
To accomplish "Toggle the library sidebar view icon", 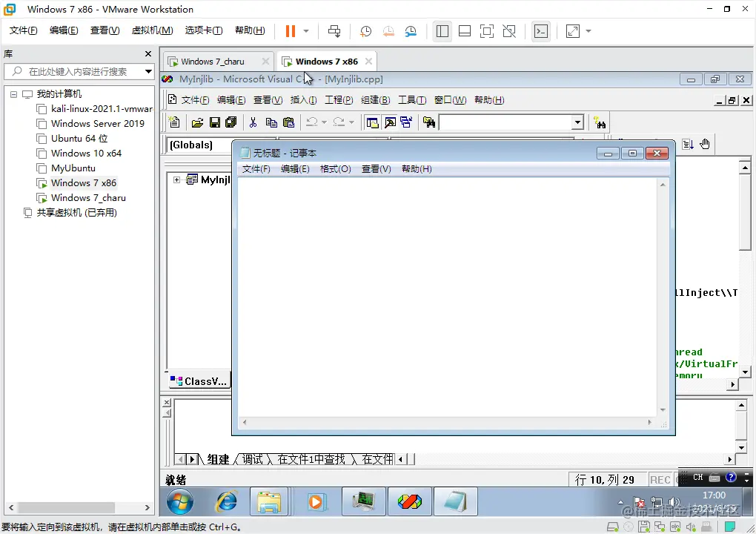I will [x=442, y=31].
